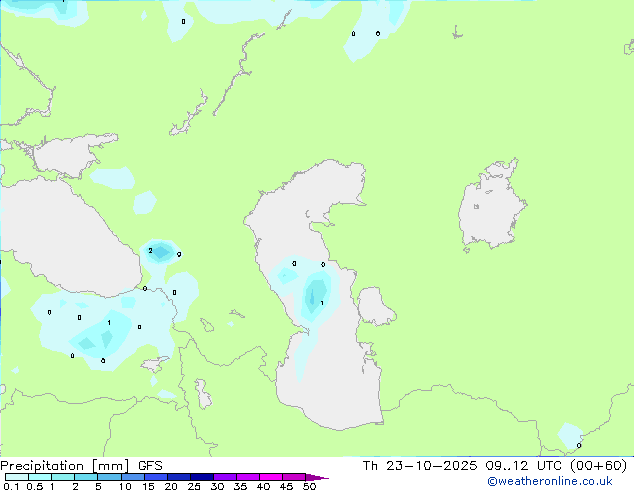Screen dimensions: 634x490
Task: Pick the 35–40 mm legend color swatch
Action: 248,477
